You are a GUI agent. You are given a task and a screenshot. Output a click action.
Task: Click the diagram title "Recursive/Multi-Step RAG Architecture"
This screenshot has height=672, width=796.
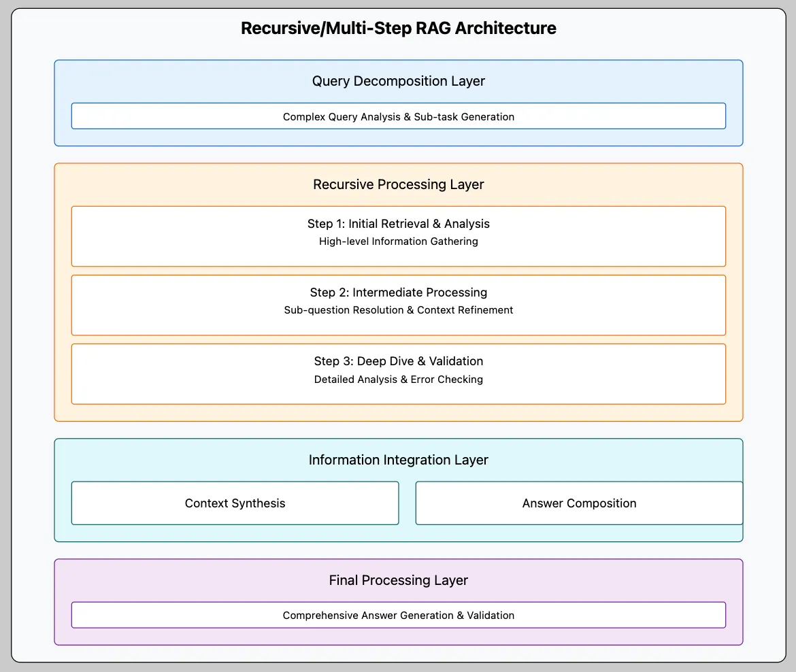point(398,28)
